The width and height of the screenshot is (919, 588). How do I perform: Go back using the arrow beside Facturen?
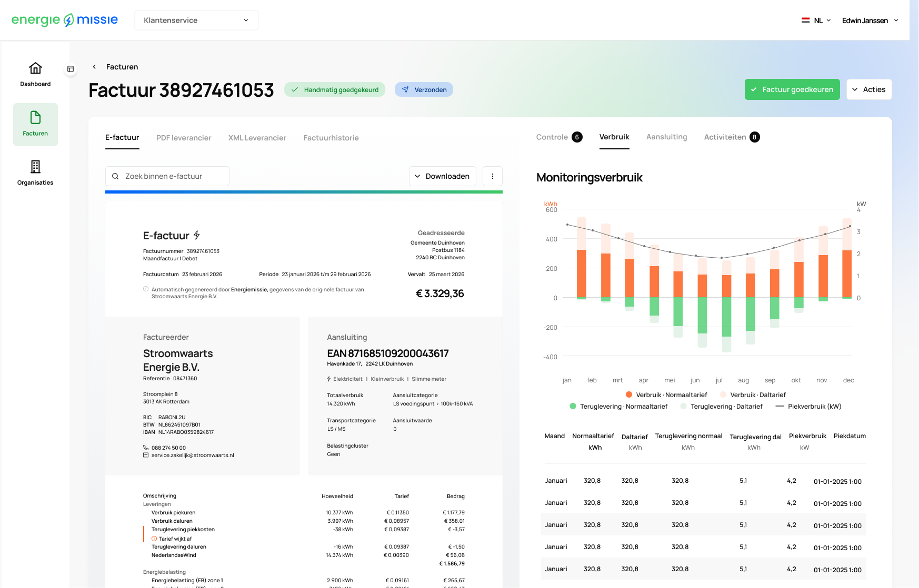click(x=94, y=67)
